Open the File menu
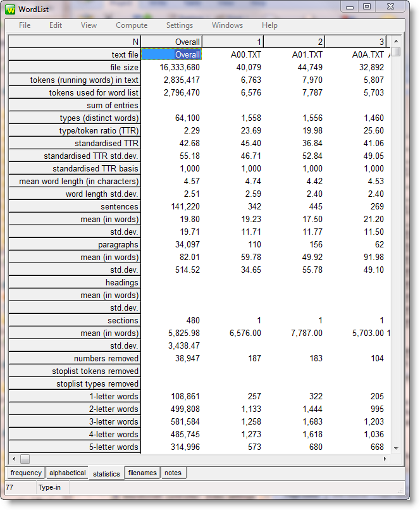Screen dimensions: 420x510 point(25,25)
